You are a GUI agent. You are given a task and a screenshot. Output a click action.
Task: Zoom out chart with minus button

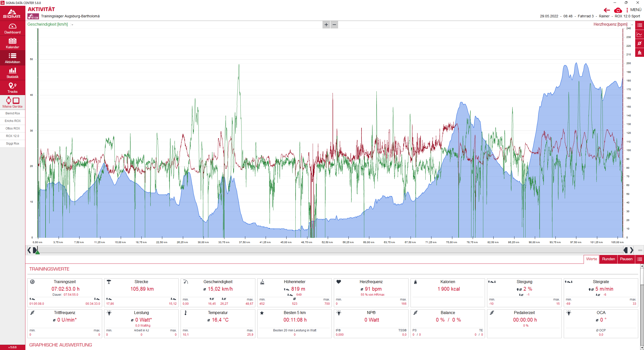[x=334, y=25]
